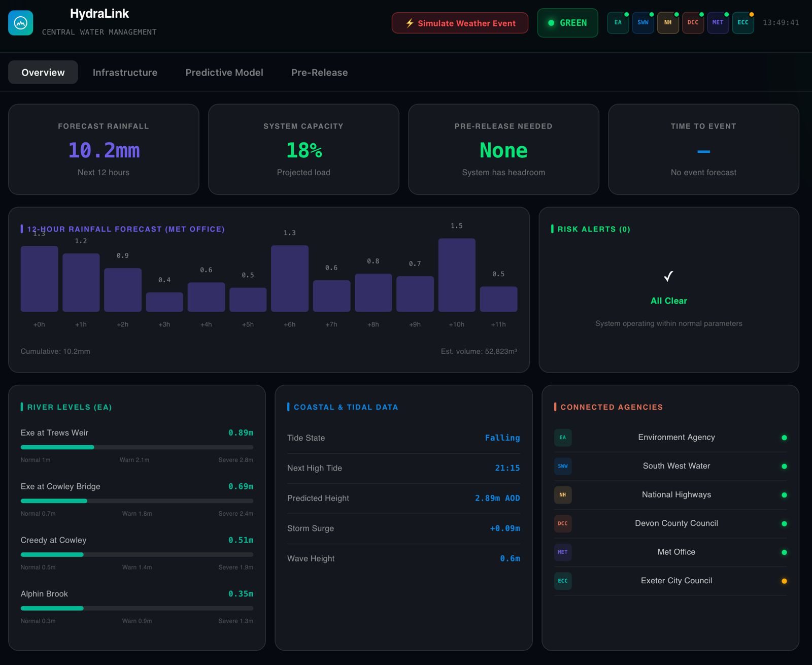
Task: Click 'South West Water' agency name
Action: pos(676,466)
